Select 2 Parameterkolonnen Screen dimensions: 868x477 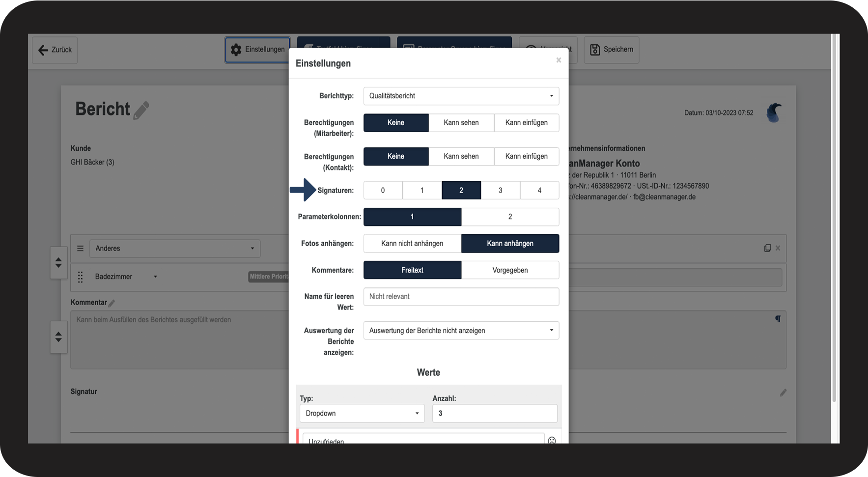tap(510, 217)
